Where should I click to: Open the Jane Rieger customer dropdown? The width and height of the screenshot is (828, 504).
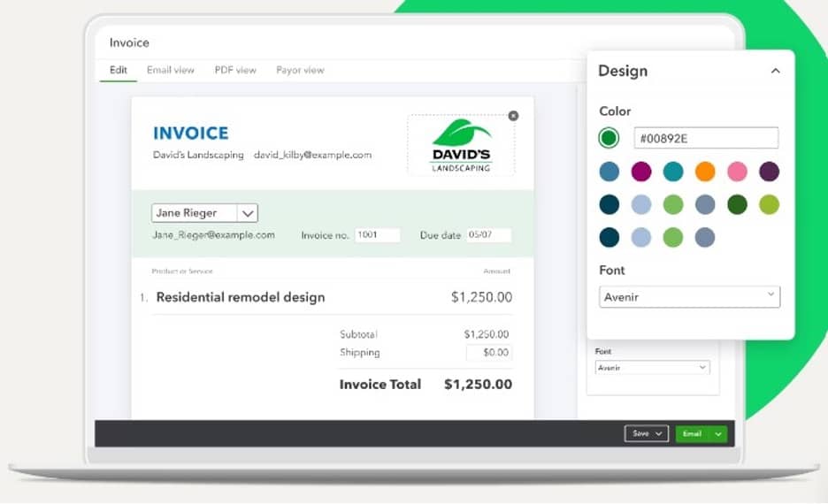[248, 213]
